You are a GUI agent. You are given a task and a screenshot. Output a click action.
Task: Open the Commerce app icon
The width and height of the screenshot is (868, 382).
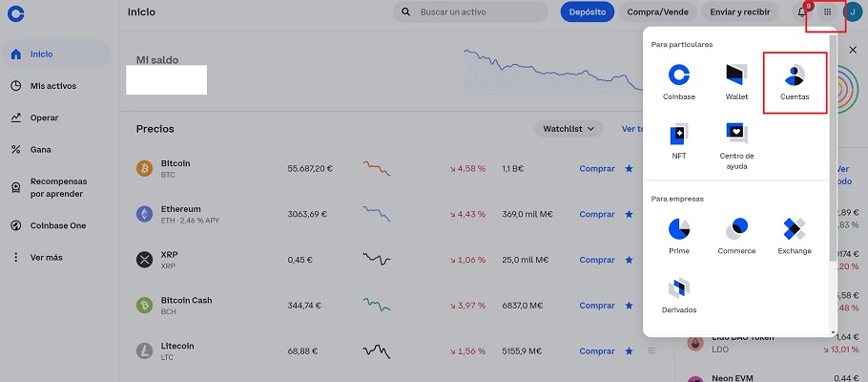(736, 230)
